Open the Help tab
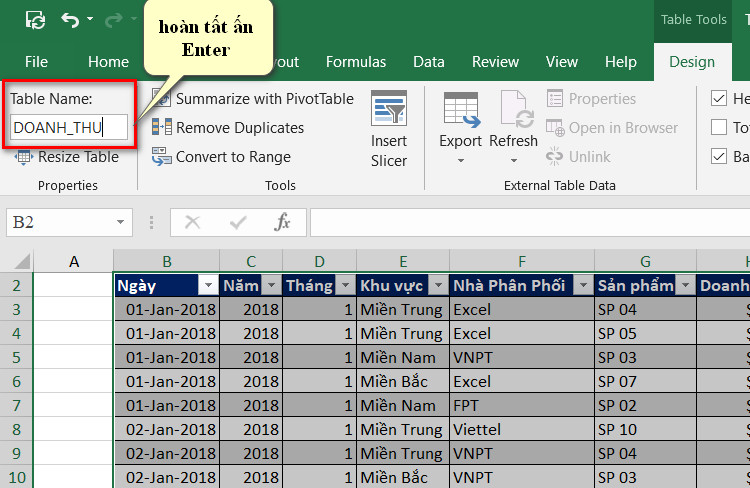This screenshot has width=750, height=488. pos(621,62)
